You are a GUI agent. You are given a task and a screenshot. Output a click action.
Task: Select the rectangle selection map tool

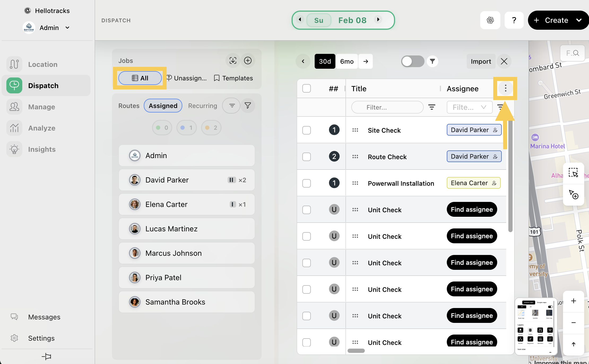(573, 173)
